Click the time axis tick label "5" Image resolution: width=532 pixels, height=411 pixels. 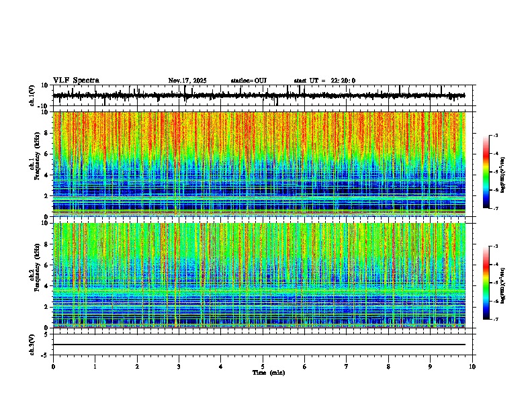[263, 367]
